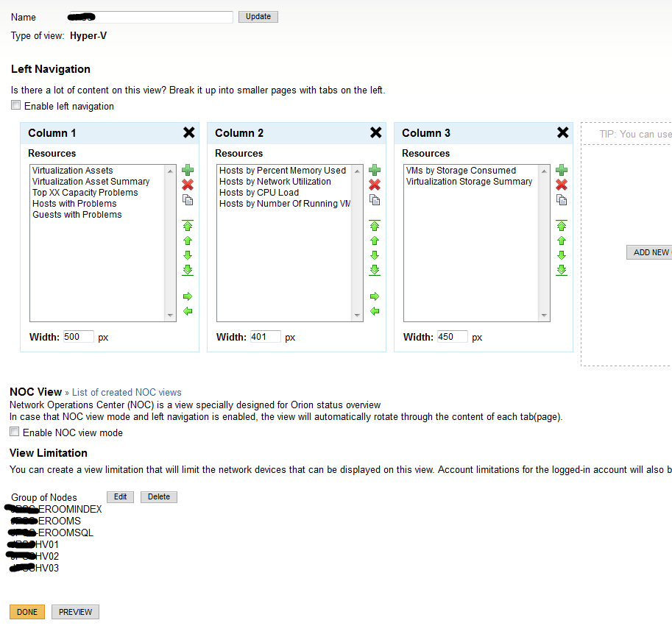The width and height of the screenshot is (672, 634).
Task: Select Virtualization Storage Summary resource
Action: pos(469,182)
